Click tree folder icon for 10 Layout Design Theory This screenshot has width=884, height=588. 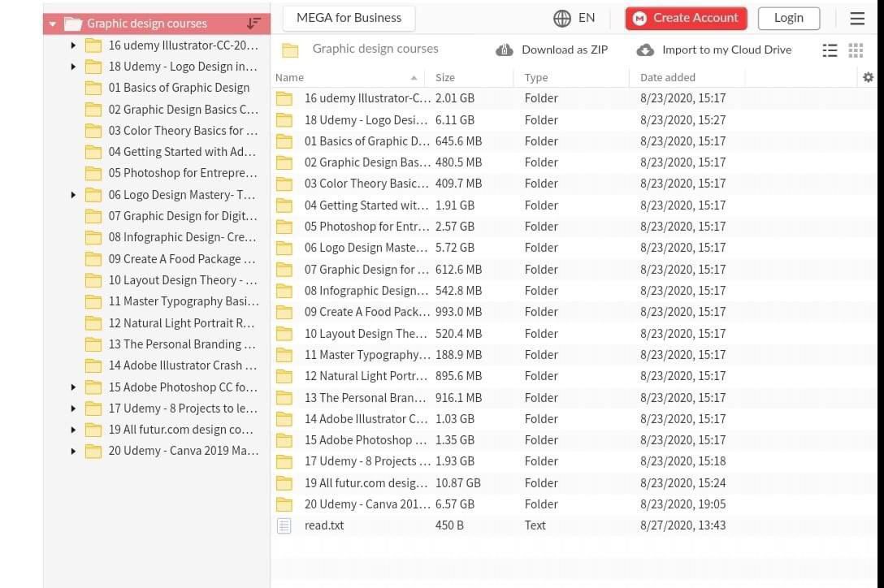coord(93,280)
